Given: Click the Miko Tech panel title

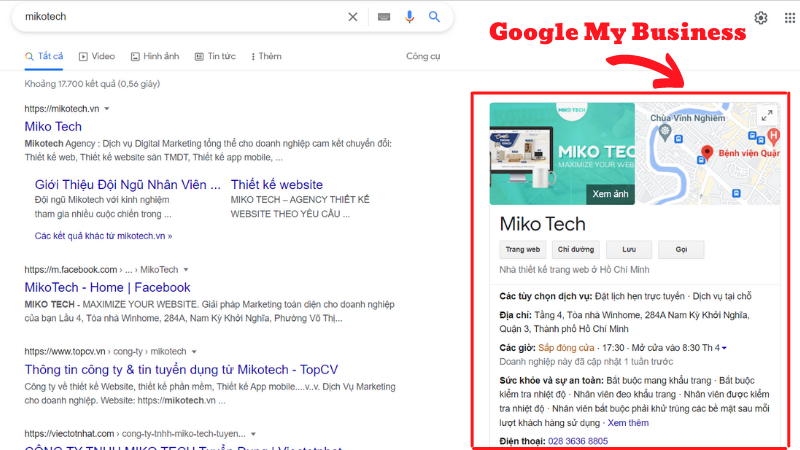Looking at the screenshot, I should click(542, 224).
